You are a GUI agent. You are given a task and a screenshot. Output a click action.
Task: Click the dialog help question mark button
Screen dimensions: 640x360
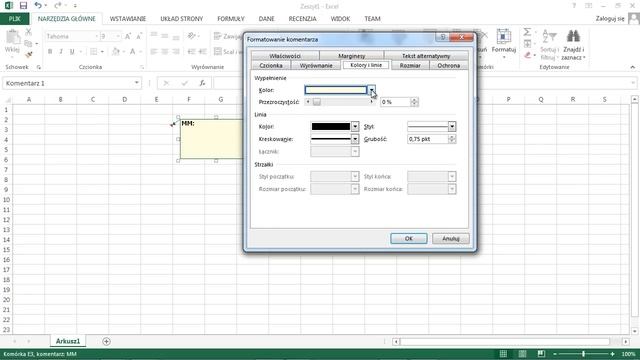(x=442, y=38)
